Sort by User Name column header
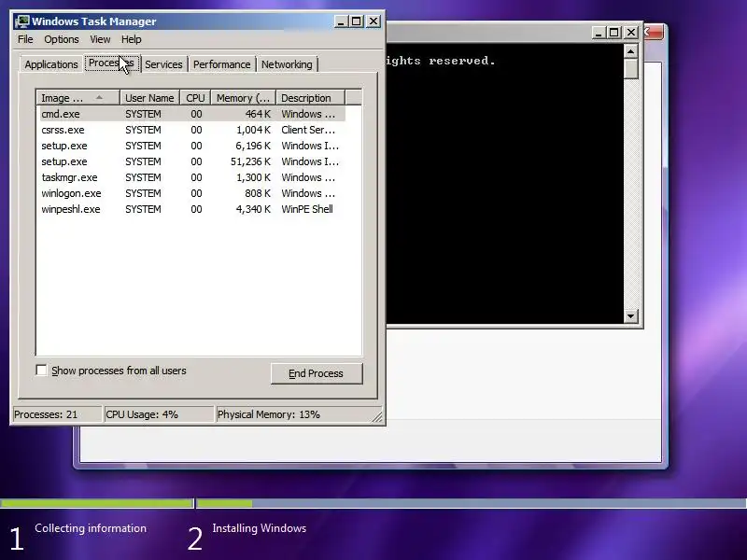The height and width of the screenshot is (560, 747). 149,98
